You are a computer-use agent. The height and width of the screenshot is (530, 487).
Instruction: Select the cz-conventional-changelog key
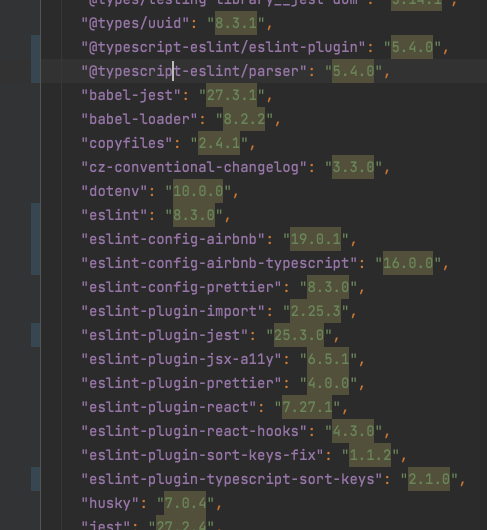point(194,167)
